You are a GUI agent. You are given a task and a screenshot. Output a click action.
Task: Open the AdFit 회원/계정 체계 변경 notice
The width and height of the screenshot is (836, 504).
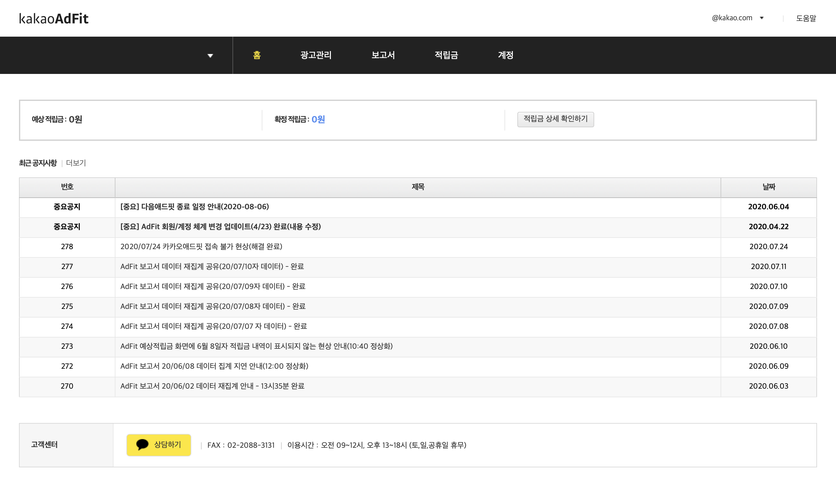pos(221,227)
